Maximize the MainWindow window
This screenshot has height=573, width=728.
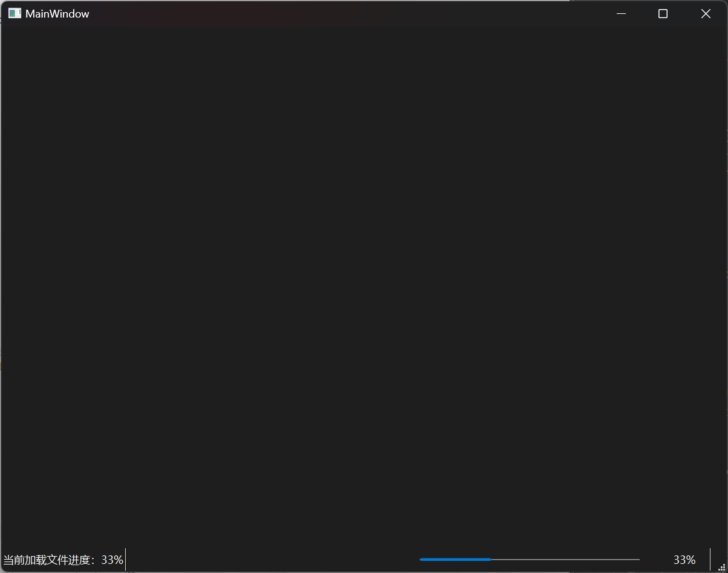(663, 13)
